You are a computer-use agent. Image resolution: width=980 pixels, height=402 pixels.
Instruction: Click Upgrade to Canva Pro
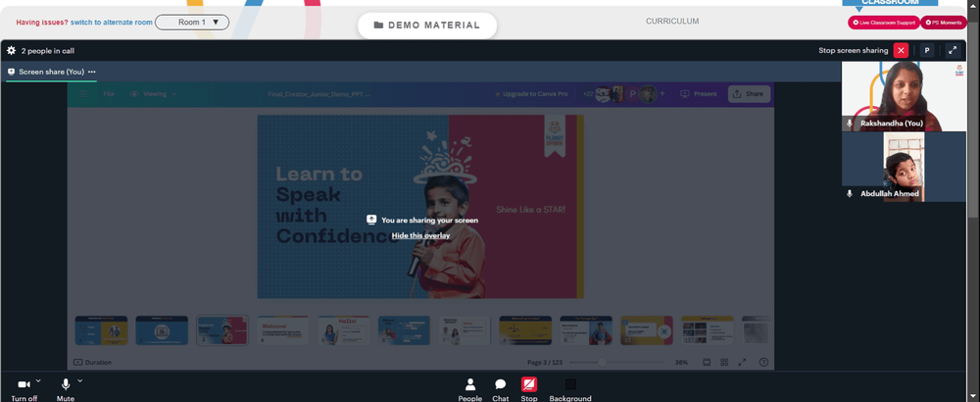coord(530,94)
